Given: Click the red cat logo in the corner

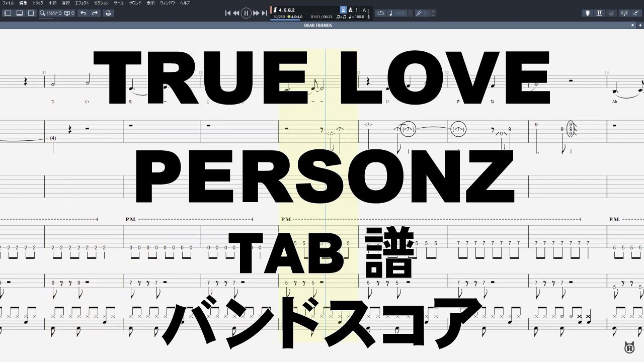Looking at the screenshot, I should click(628, 347).
